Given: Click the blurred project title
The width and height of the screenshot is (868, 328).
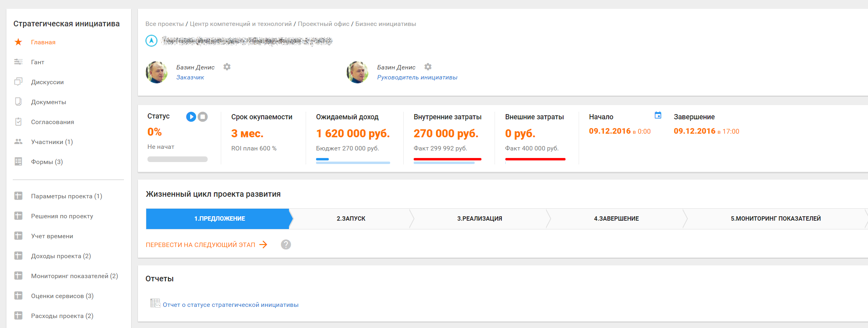Looking at the screenshot, I should tap(247, 41).
